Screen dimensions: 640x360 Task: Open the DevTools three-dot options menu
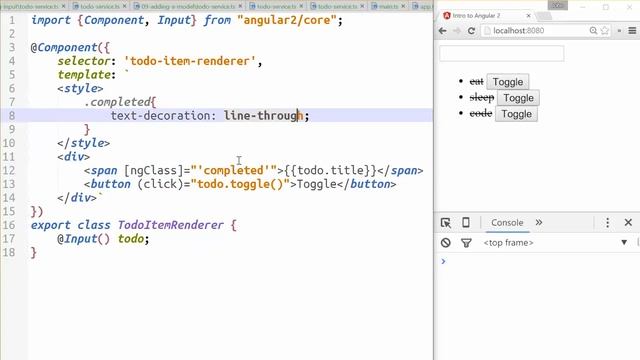[x=607, y=222]
